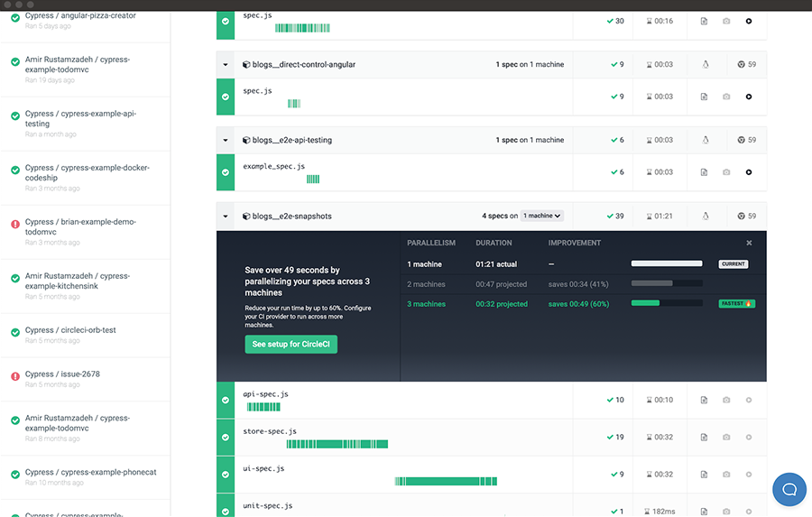This screenshot has width=812, height=517.
Task: Open output icon for api-spec.js
Action: [704, 400]
